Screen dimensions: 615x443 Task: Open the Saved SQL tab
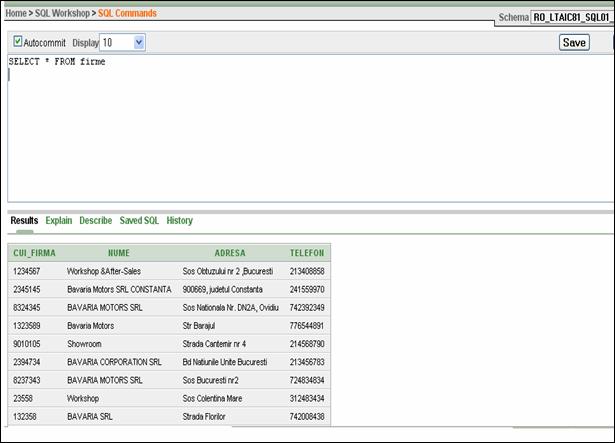tap(139, 221)
